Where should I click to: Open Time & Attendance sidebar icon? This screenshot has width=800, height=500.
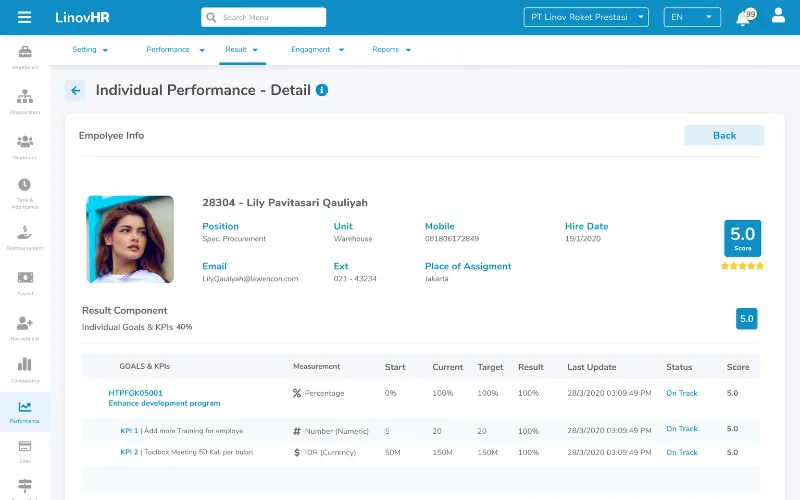click(x=25, y=190)
